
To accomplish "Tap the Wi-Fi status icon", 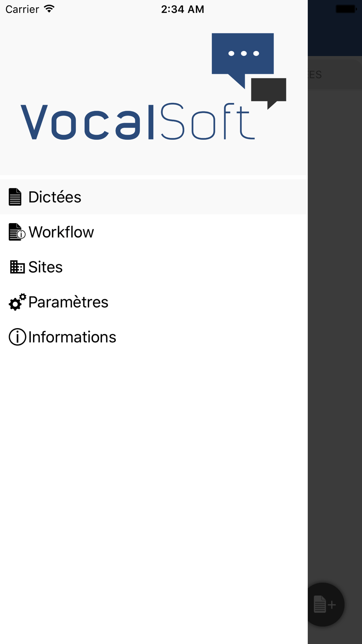I will pos(49,9).
